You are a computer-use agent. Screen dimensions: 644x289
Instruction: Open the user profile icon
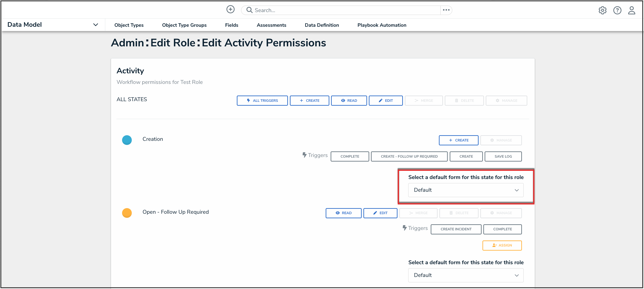(631, 10)
